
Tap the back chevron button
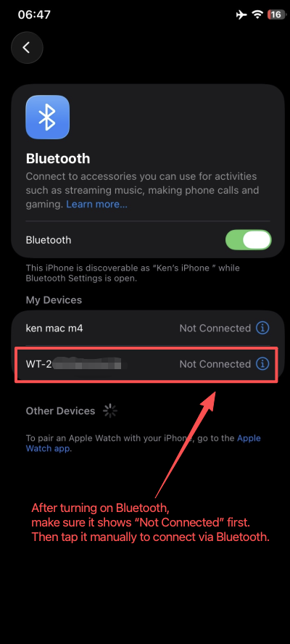(x=27, y=48)
